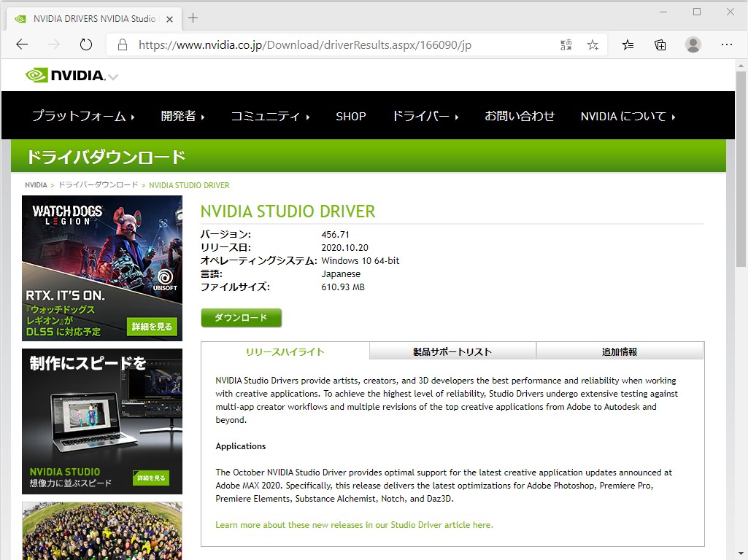Open a new browser tab with plus icon
The width and height of the screenshot is (748, 560).
(x=193, y=18)
